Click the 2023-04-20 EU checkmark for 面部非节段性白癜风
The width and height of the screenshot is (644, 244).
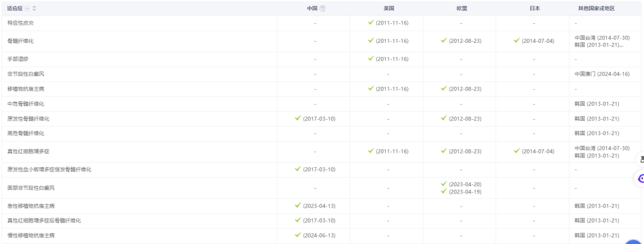(444, 184)
